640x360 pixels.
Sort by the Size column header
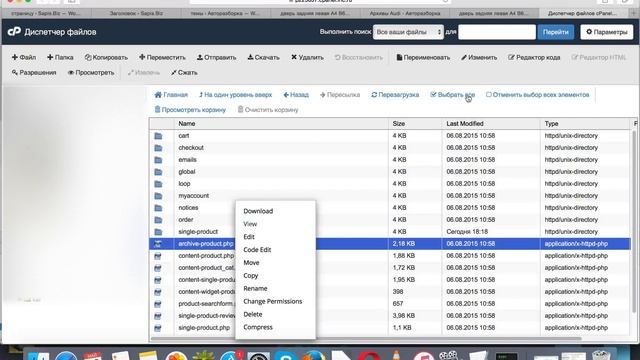(399, 123)
